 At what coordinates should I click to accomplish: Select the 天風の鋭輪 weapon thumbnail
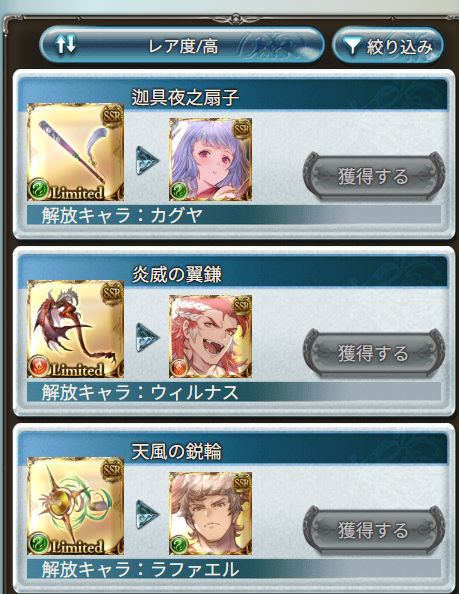coord(75,506)
